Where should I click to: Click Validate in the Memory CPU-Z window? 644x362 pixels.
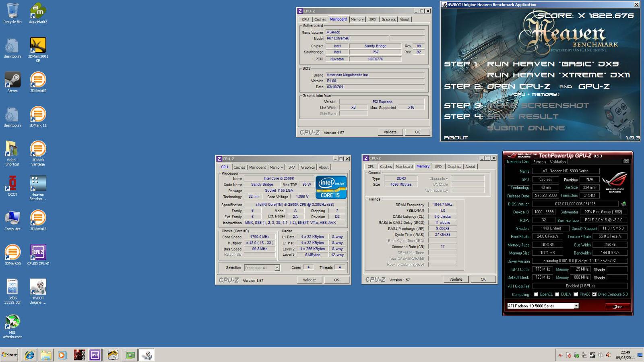(x=456, y=279)
